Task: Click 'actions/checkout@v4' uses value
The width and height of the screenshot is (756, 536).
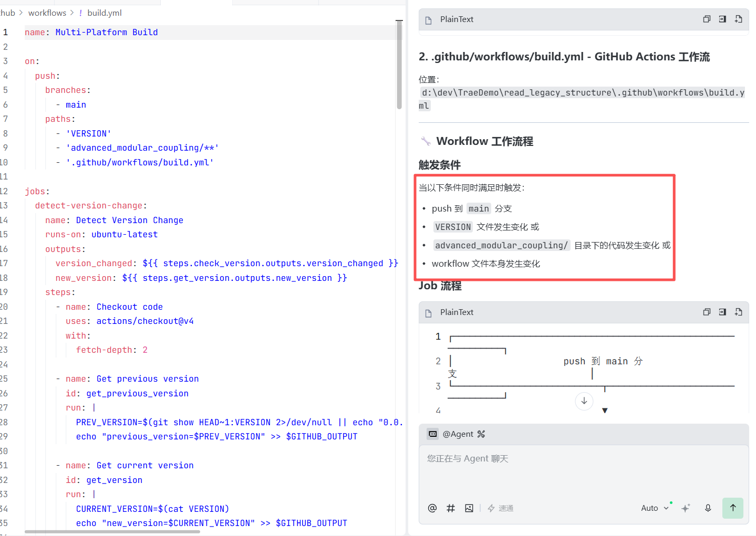Action: (145, 321)
